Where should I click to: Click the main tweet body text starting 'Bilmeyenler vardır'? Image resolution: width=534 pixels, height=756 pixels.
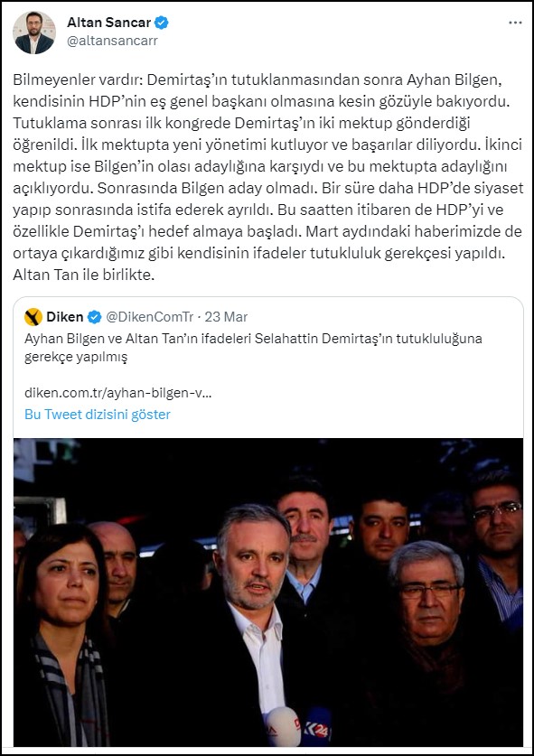click(x=267, y=177)
